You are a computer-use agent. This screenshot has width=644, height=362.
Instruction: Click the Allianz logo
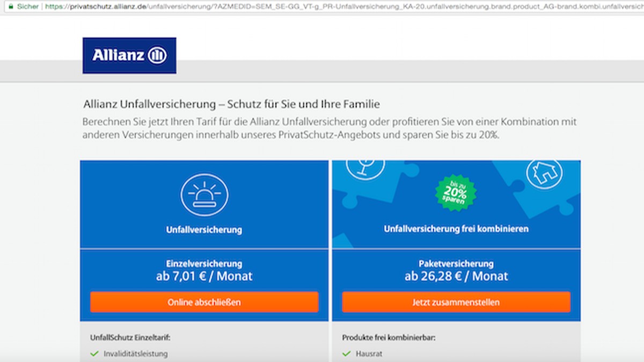click(x=129, y=55)
